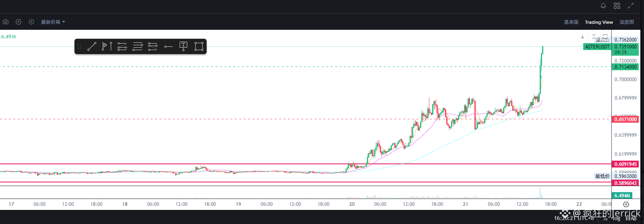644x224 pixels.
Task: Select the text annotation tool
Action: (x=183, y=46)
